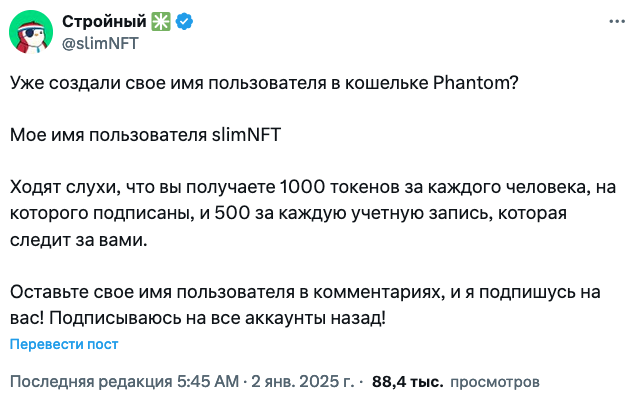
Task: Click the 88,4 тыс. view count
Action: pyautogui.click(x=407, y=381)
